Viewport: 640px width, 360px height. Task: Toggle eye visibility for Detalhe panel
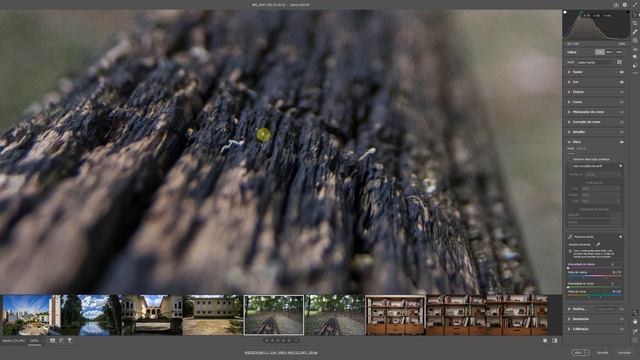click(621, 132)
